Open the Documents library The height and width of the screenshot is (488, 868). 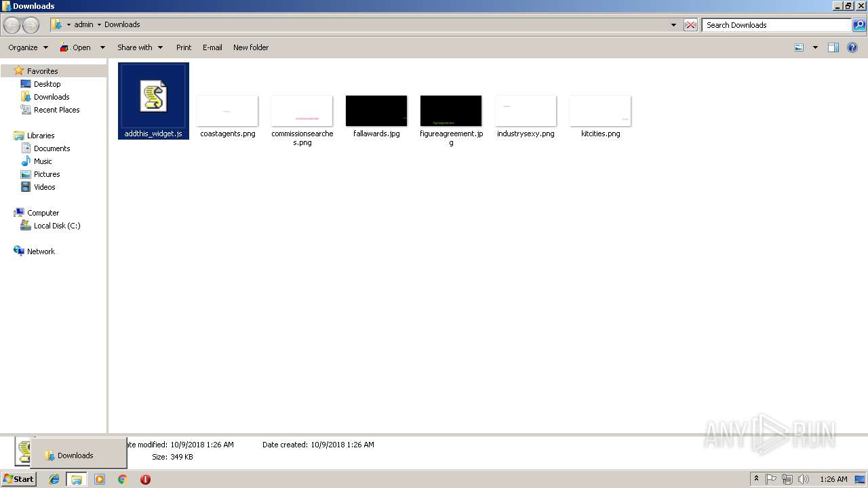(x=52, y=148)
